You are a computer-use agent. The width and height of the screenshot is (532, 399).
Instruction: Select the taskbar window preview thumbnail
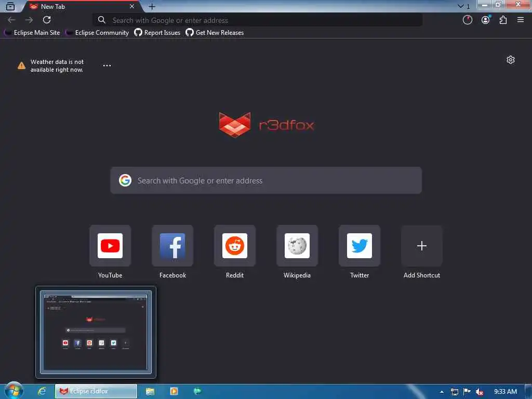point(96,332)
